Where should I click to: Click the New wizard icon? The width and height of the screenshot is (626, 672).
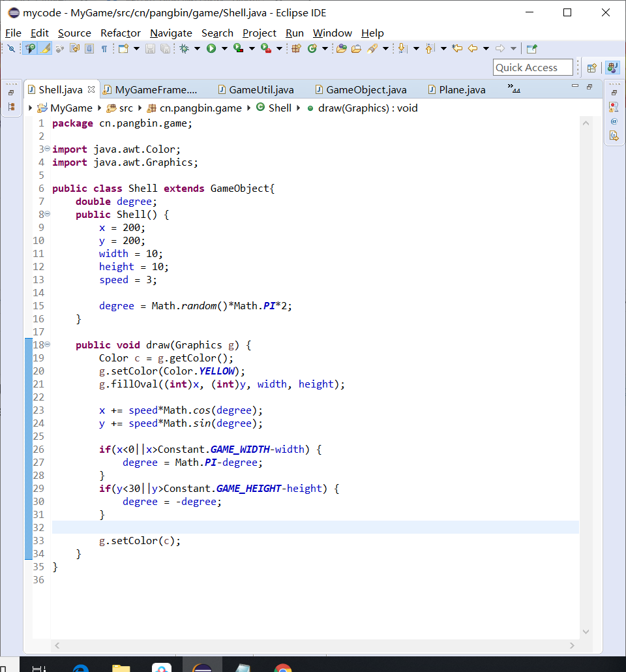[x=123, y=48]
